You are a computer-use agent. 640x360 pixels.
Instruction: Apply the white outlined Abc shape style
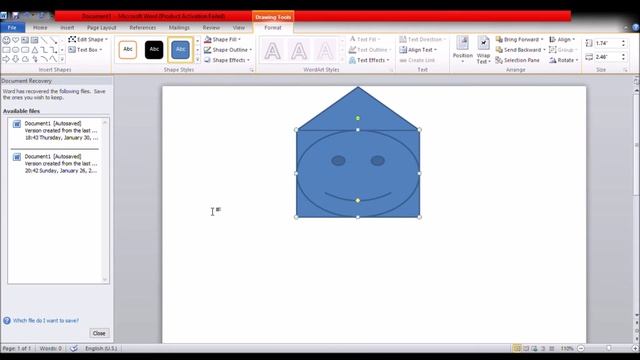[128, 49]
